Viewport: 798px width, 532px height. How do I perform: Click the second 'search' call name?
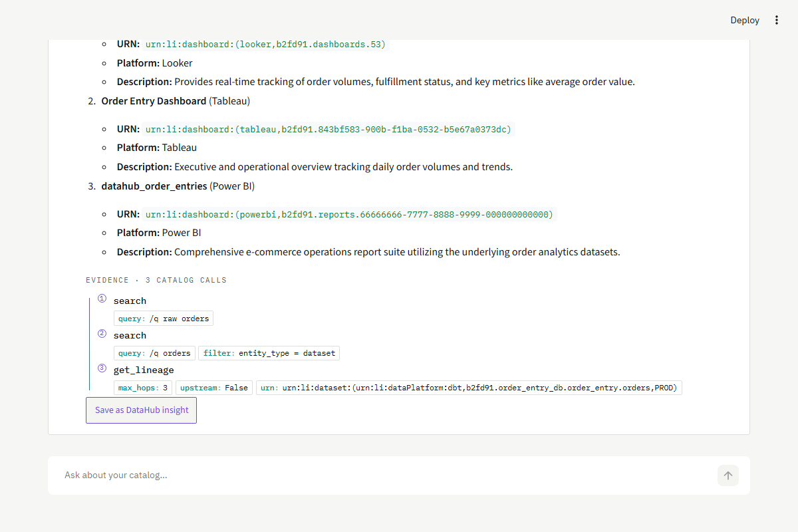click(x=130, y=335)
